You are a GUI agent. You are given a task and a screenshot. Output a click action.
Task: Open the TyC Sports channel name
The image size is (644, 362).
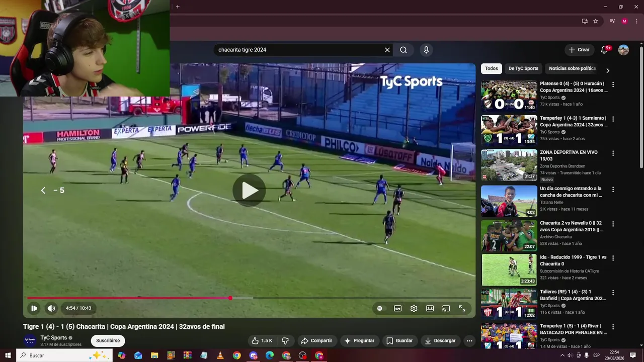click(54, 338)
